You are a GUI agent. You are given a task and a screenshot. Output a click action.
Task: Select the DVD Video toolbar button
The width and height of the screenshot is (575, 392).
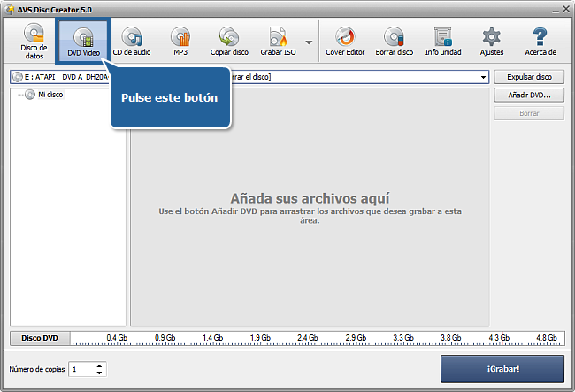83,41
